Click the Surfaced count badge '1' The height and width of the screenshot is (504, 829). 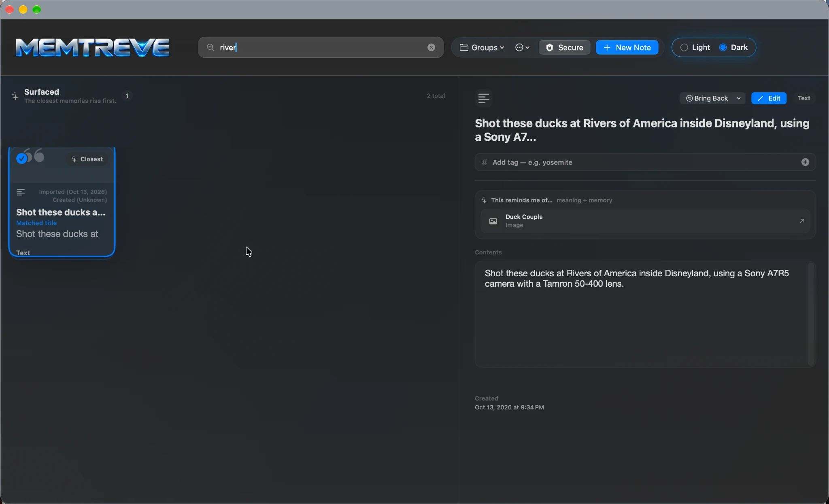(x=127, y=96)
